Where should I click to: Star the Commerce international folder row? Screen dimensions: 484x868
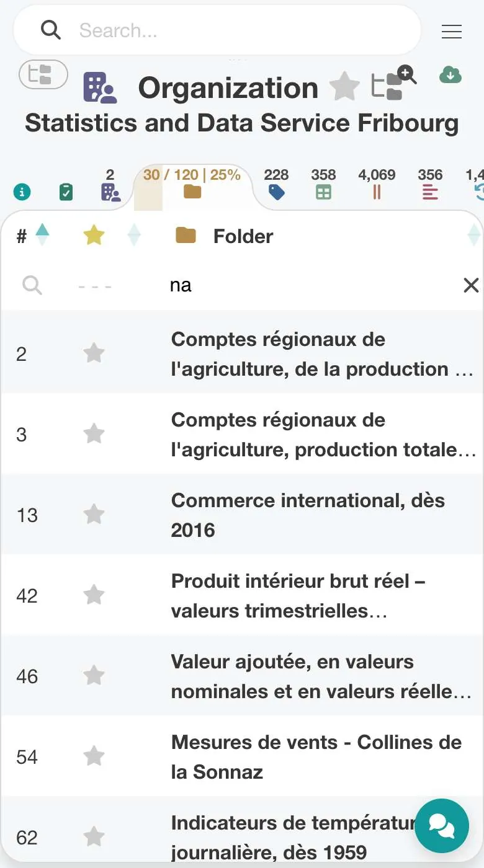(x=94, y=514)
